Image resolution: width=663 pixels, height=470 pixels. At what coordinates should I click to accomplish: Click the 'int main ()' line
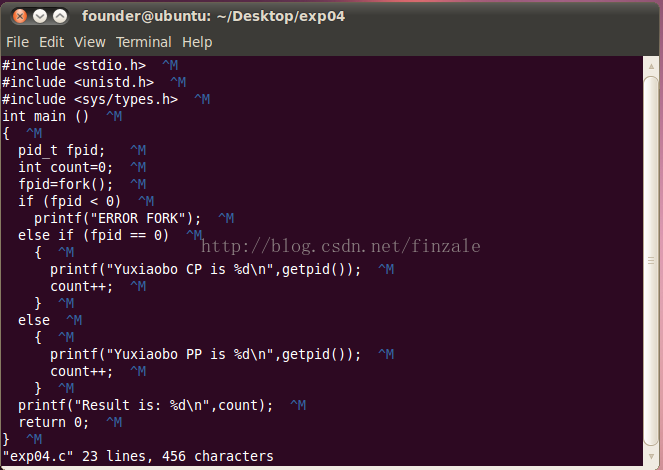(x=45, y=116)
